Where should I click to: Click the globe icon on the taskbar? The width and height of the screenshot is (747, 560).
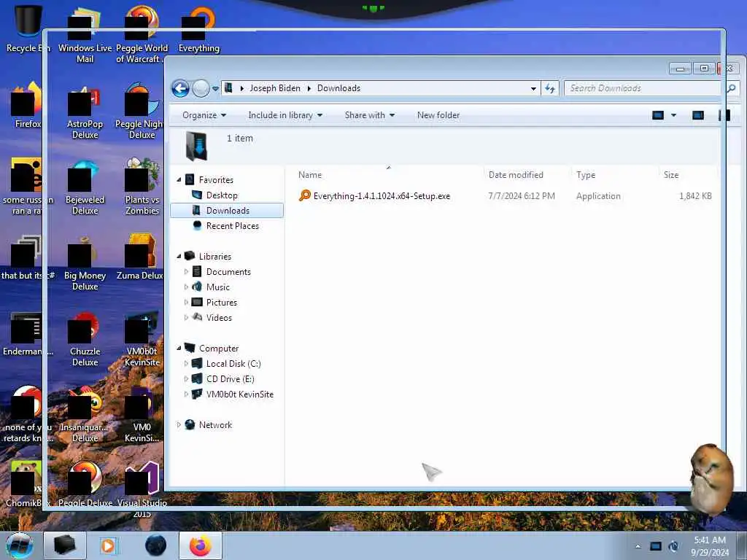(x=156, y=545)
